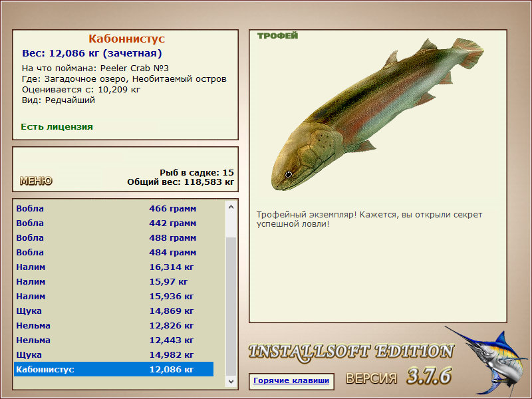Open the Горячие клавиши link
The width and height of the screenshot is (532, 399).
tap(291, 380)
